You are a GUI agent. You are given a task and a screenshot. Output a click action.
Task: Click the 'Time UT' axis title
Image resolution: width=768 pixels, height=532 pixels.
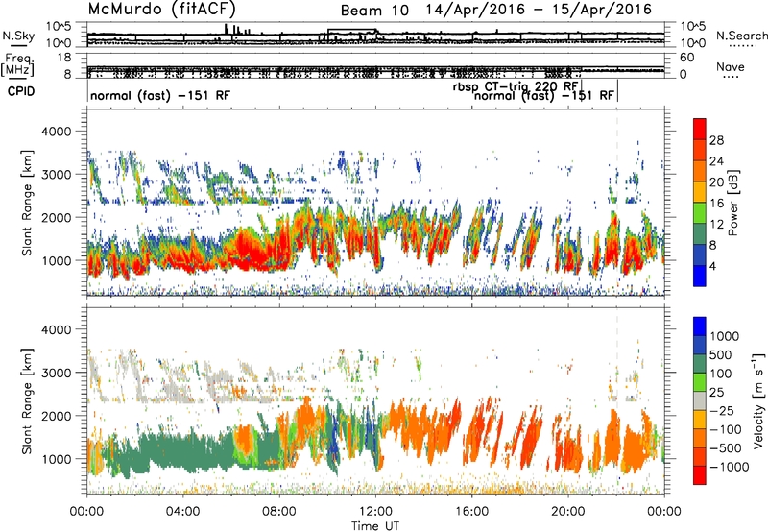pos(375,526)
